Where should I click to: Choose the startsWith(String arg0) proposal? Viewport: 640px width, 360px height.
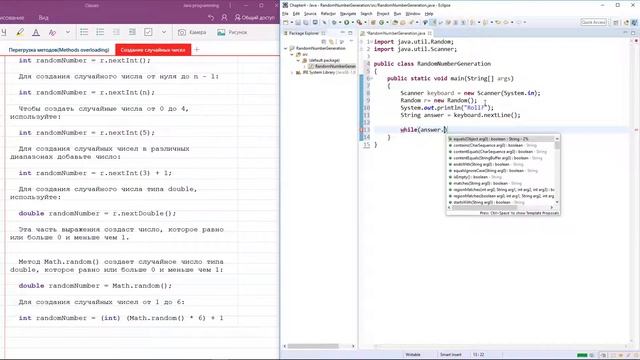click(500, 202)
